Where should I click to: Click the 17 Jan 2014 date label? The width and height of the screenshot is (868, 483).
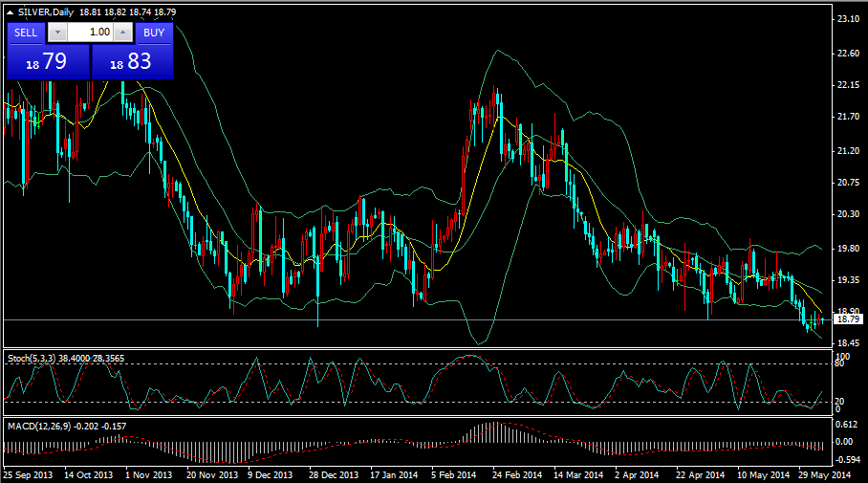(394, 474)
